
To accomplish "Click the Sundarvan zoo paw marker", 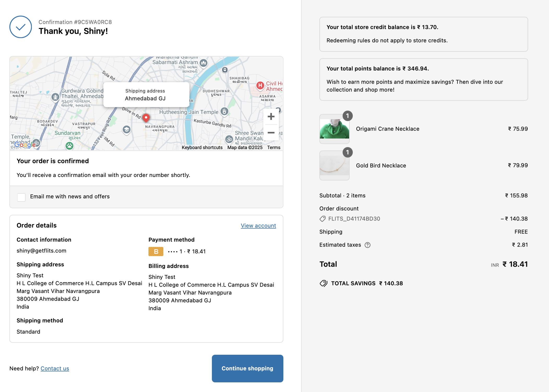I will click(x=69, y=145).
